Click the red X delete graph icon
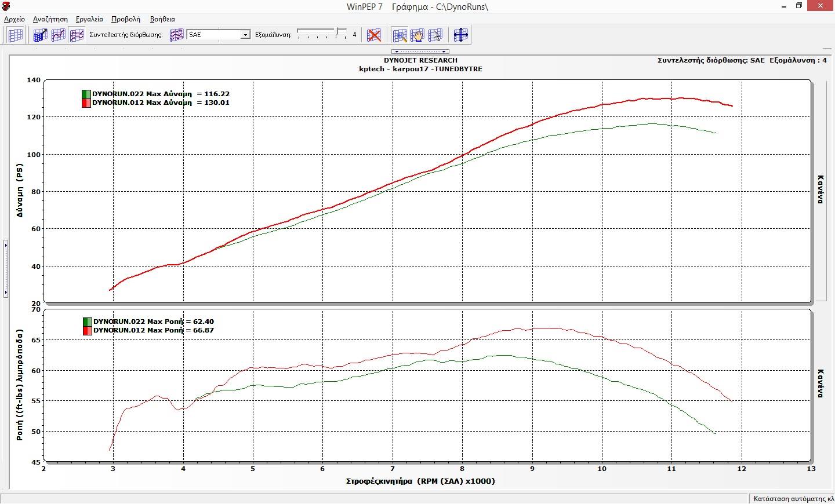Screen dimensions: 835x504 click(375, 35)
